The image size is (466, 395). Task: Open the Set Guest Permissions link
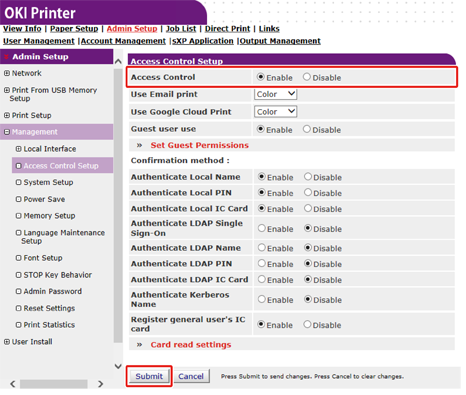click(x=199, y=145)
